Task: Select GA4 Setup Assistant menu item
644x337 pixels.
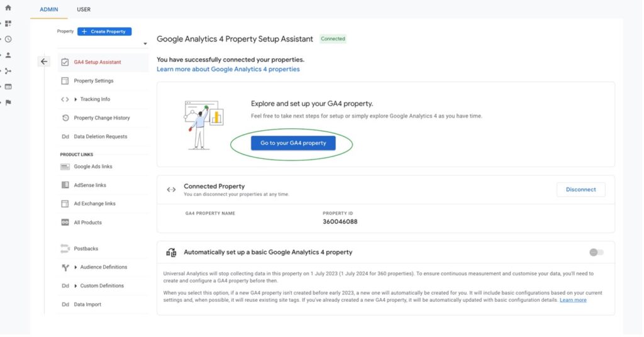Action: point(97,62)
